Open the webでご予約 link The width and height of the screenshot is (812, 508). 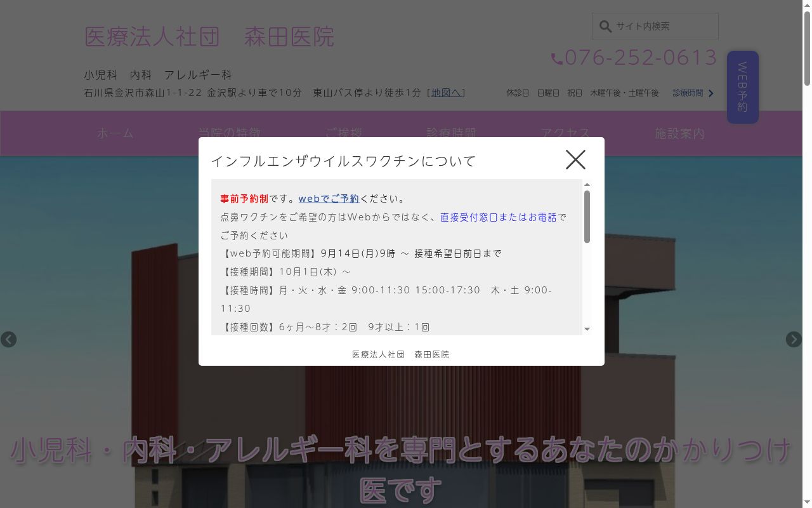[329, 199]
